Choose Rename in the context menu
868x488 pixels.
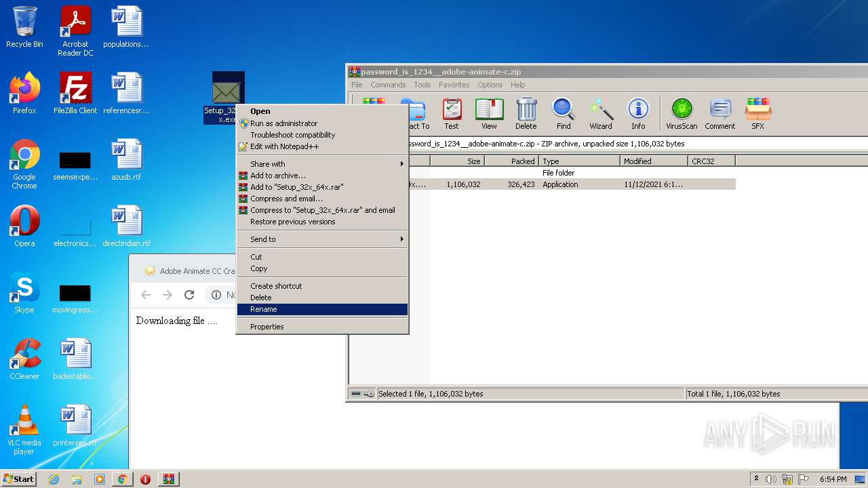(x=322, y=309)
